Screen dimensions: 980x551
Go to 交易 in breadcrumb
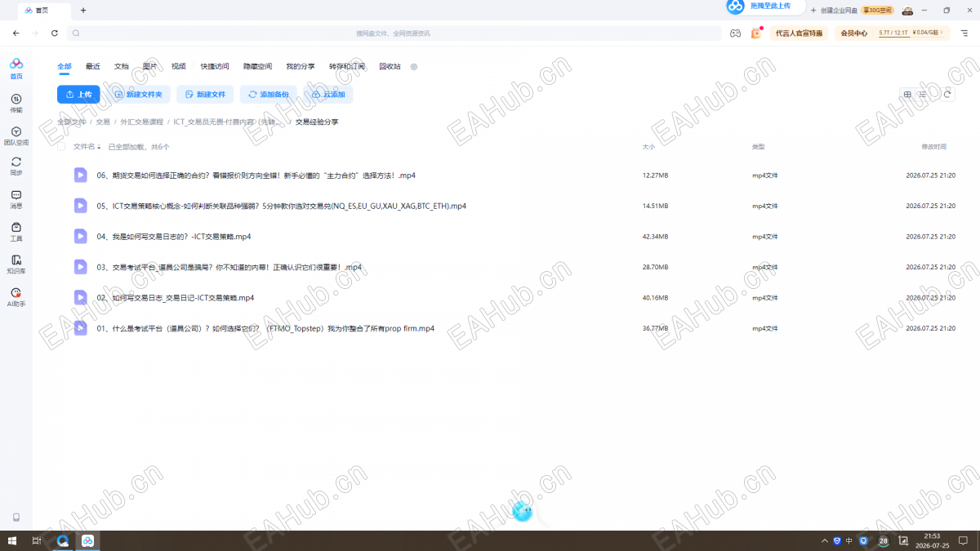coord(103,122)
